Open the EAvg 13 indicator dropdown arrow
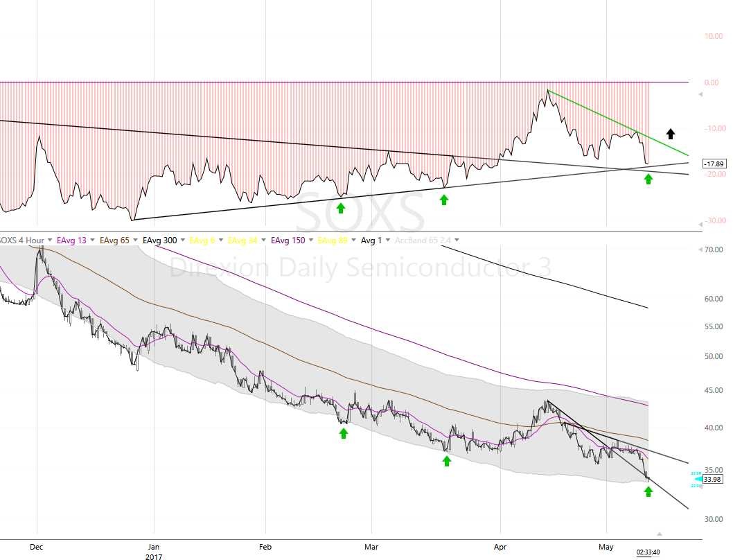733x560 pixels. pyautogui.click(x=92, y=240)
